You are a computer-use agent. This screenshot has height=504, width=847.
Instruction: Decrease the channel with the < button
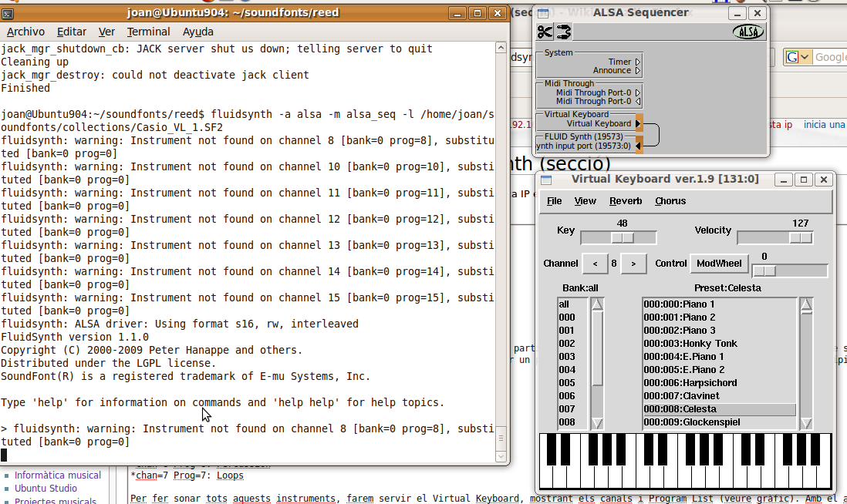(595, 264)
